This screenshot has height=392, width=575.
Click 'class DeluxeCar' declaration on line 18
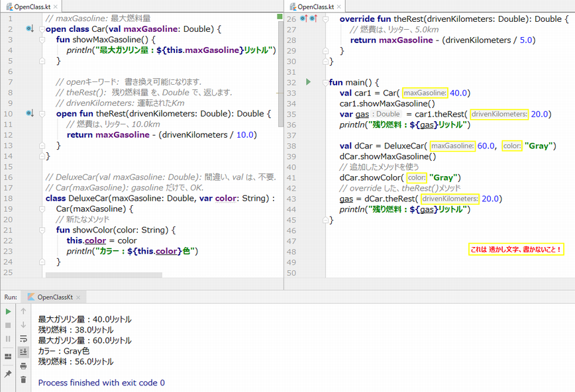(78, 199)
